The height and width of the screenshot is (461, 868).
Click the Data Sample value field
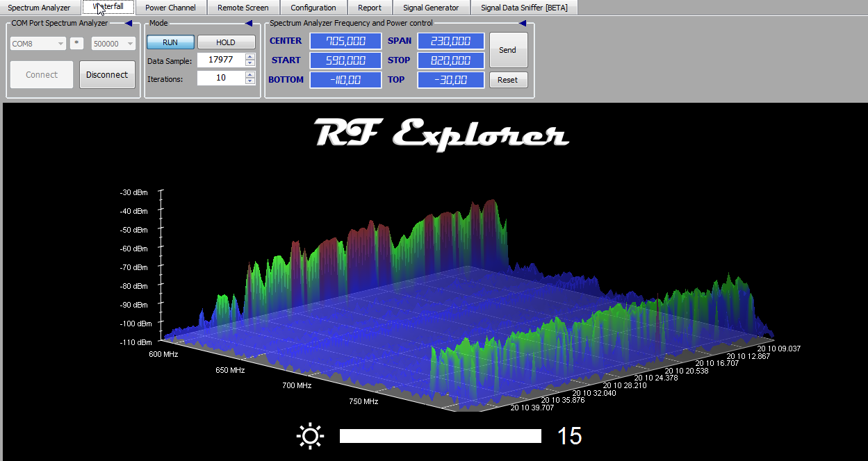[221, 60]
